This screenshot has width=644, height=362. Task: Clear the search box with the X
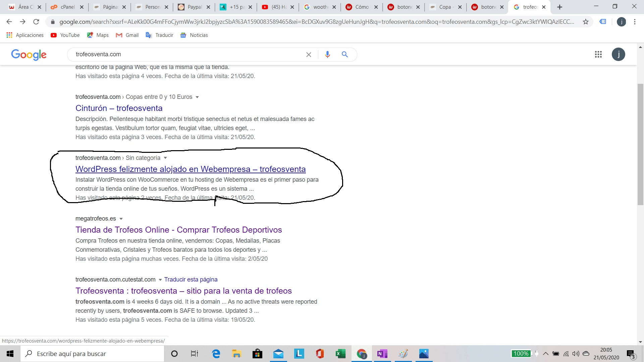click(x=309, y=55)
